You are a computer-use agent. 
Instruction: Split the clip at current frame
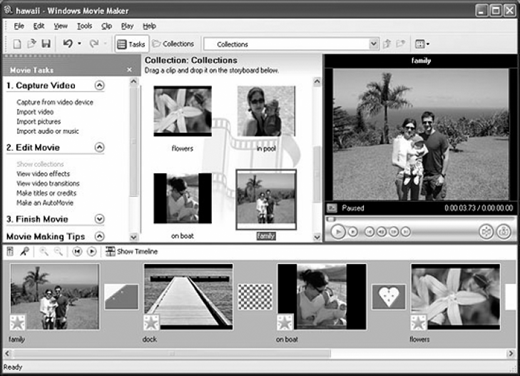(486, 231)
